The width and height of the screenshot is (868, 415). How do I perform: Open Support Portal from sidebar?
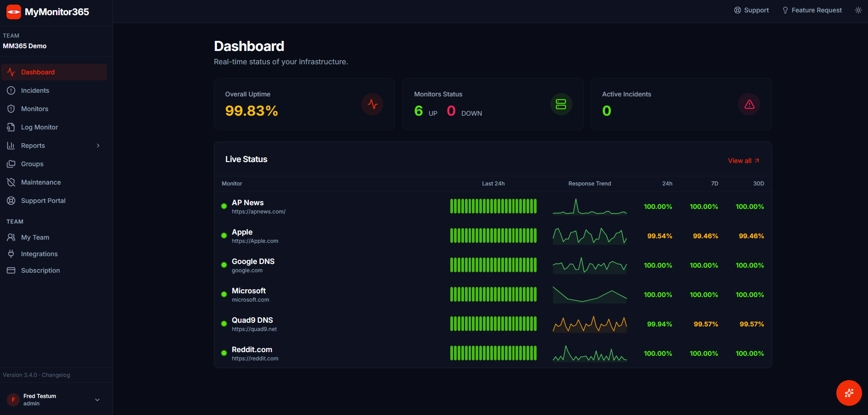[x=54, y=201]
